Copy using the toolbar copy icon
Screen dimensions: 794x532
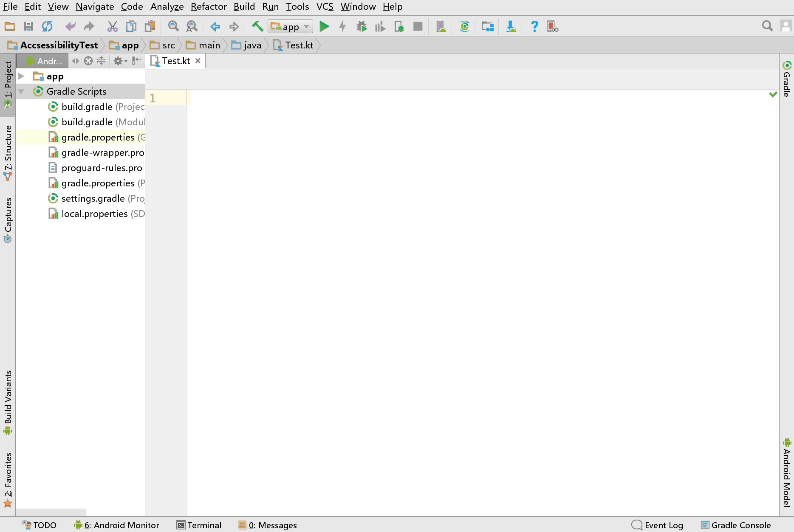pyautogui.click(x=131, y=27)
